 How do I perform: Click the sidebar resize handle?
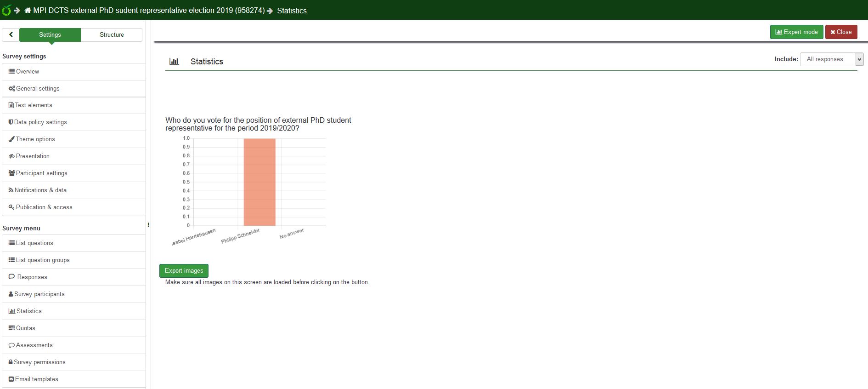point(148,225)
